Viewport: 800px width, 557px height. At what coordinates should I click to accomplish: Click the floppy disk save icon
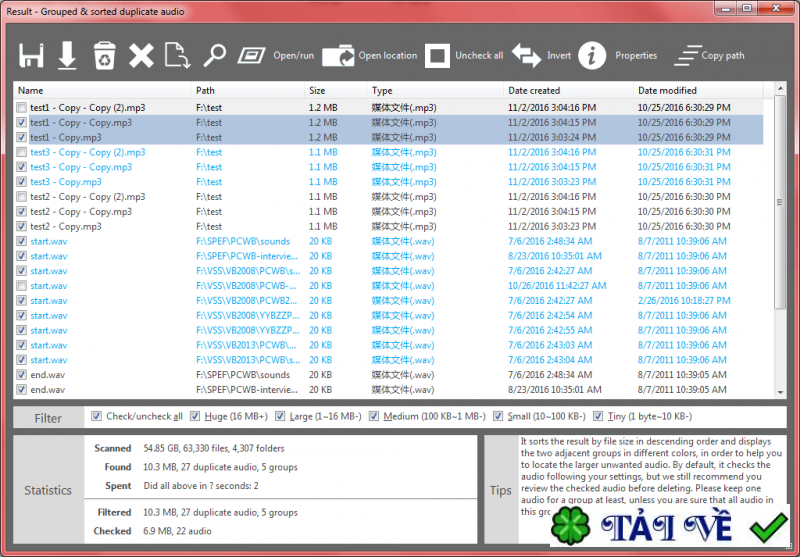tap(32, 55)
